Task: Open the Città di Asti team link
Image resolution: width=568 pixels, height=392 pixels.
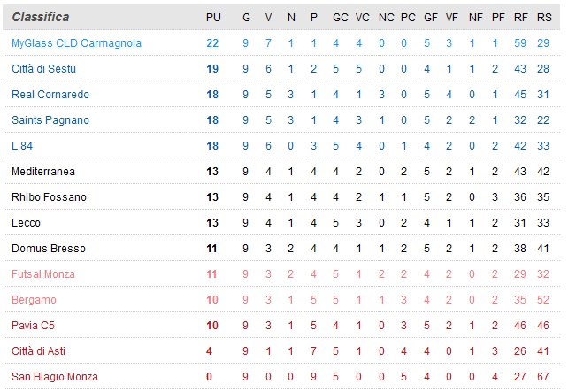Action: tap(39, 351)
